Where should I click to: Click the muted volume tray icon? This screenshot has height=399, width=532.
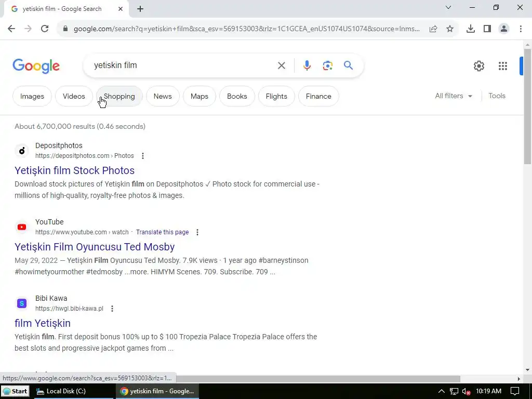click(466, 392)
